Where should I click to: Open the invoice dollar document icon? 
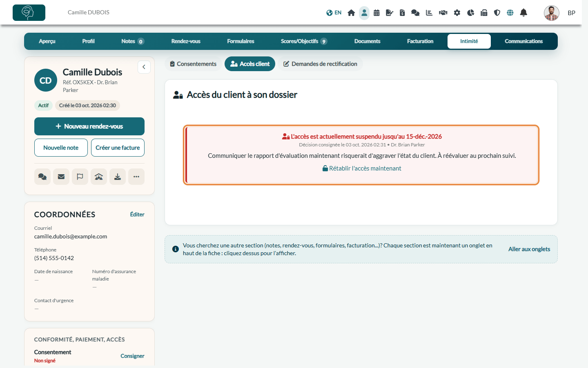tap(402, 13)
